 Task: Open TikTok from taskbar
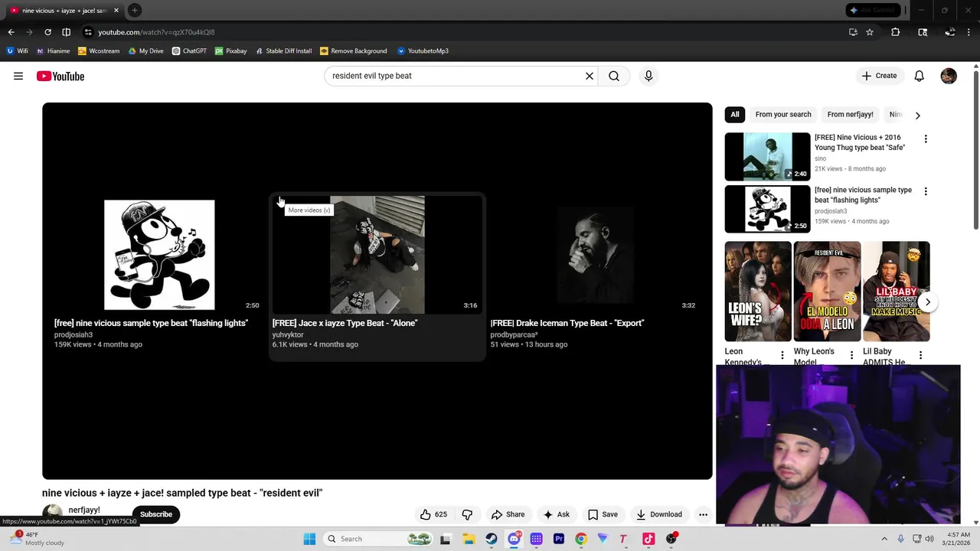point(648,539)
